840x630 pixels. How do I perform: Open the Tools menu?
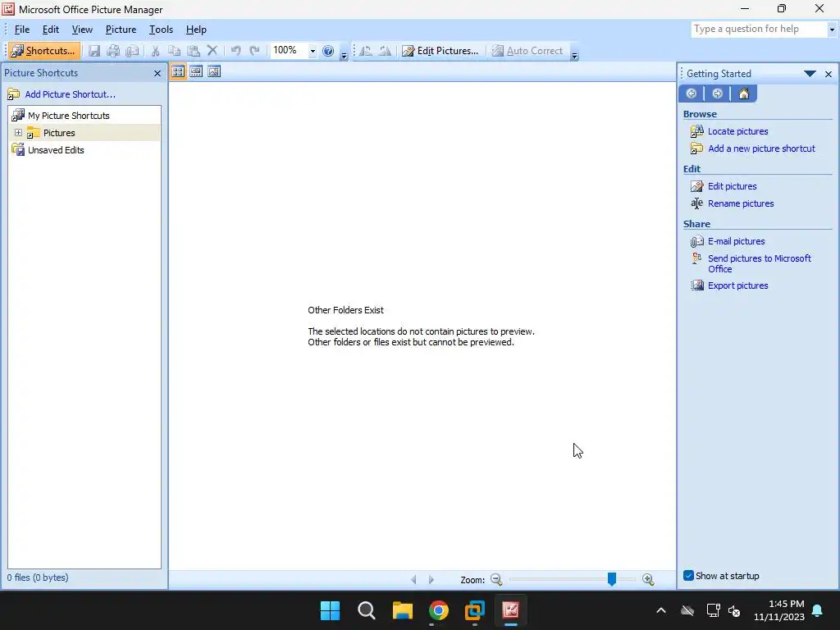[x=161, y=30]
